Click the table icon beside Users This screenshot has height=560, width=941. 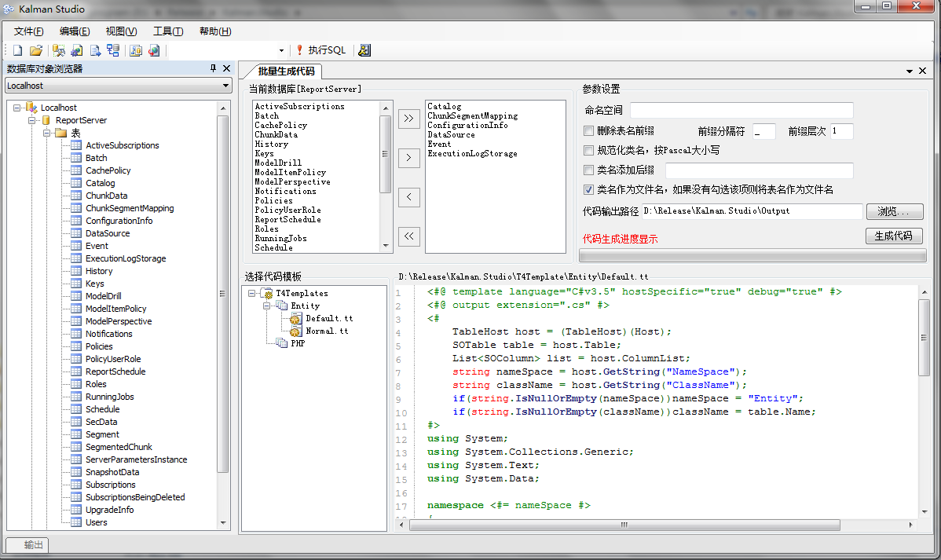pos(76,522)
